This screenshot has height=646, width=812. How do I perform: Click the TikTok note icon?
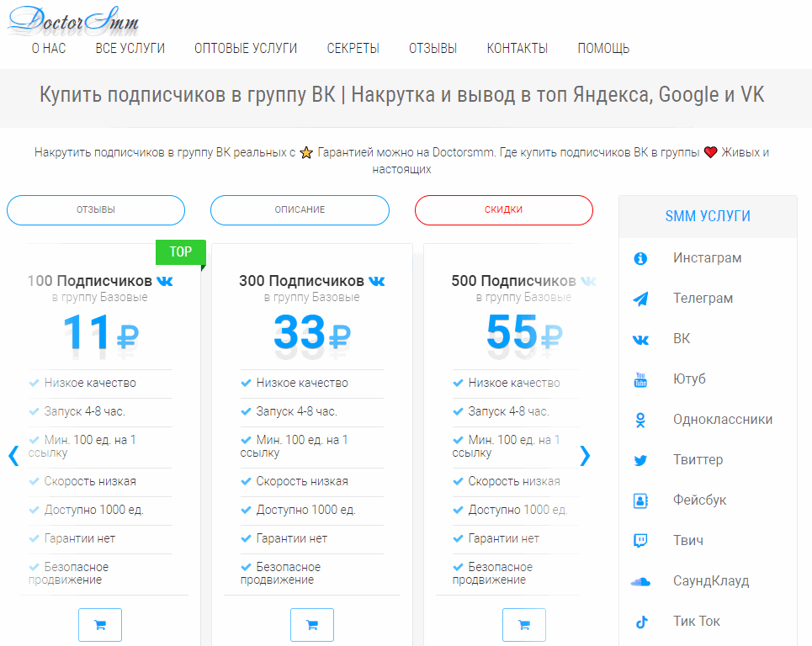point(642,622)
